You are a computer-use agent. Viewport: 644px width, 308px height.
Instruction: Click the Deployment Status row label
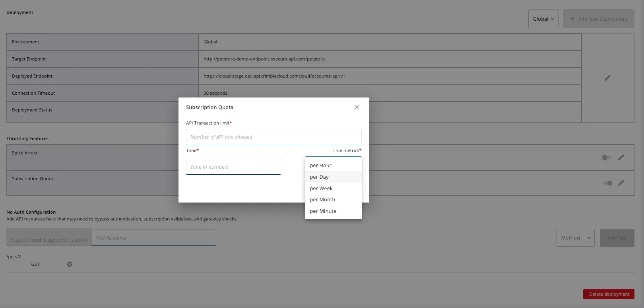click(32, 110)
